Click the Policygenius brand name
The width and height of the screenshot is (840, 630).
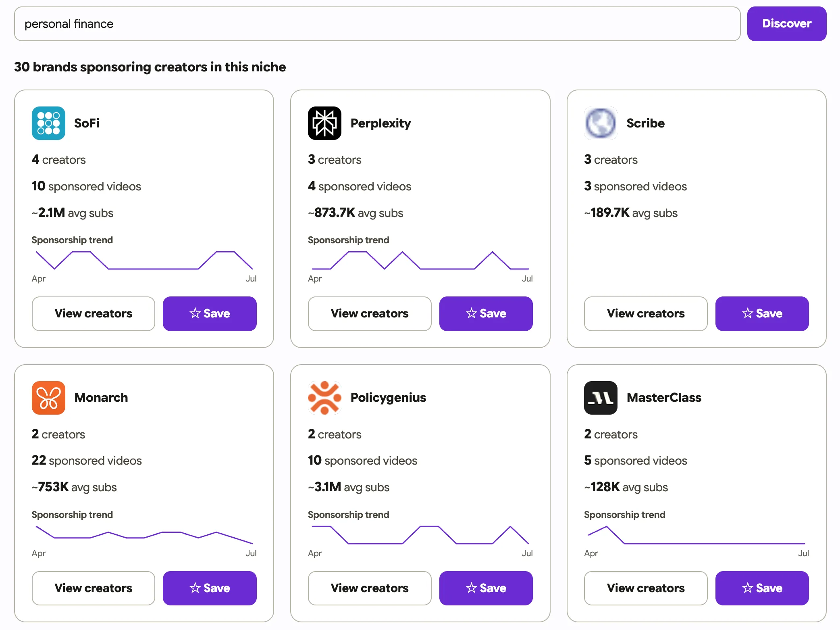tap(388, 398)
